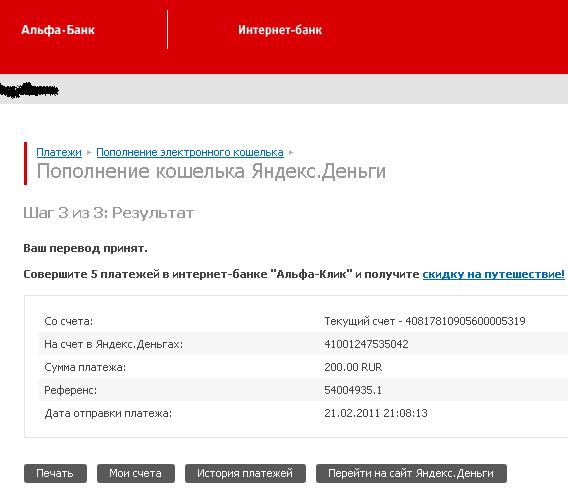Click the Сумма платежа: label
This screenshot has height=491, width=568.
tap(85, 367)
